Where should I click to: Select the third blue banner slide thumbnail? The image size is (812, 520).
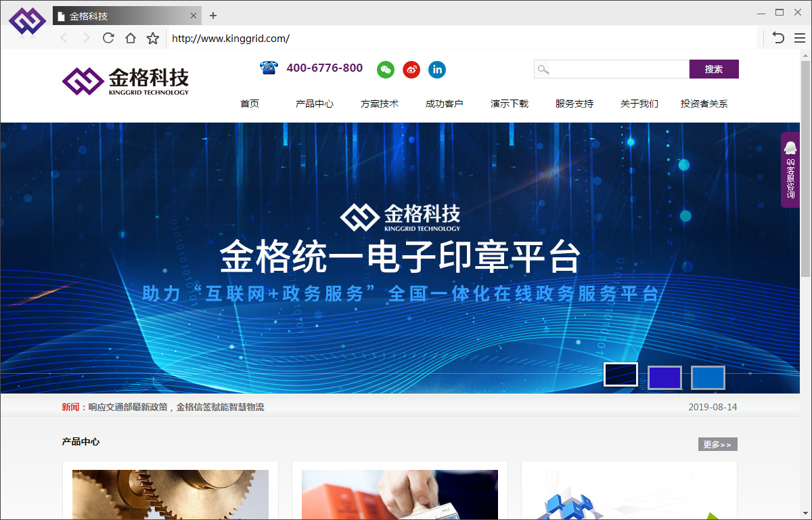[708, 378]
